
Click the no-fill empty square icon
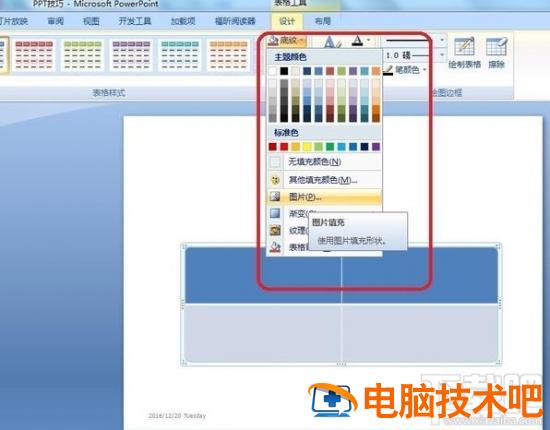275,162
